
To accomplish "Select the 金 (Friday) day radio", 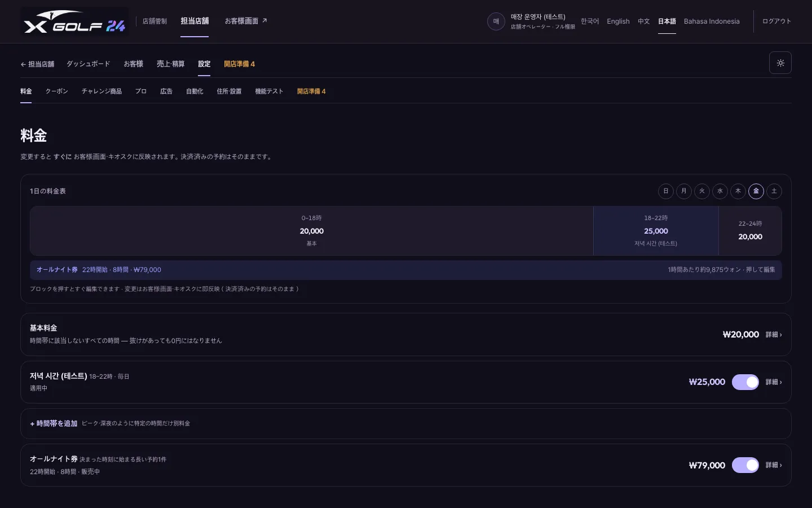I will click(x=756, y=191).
